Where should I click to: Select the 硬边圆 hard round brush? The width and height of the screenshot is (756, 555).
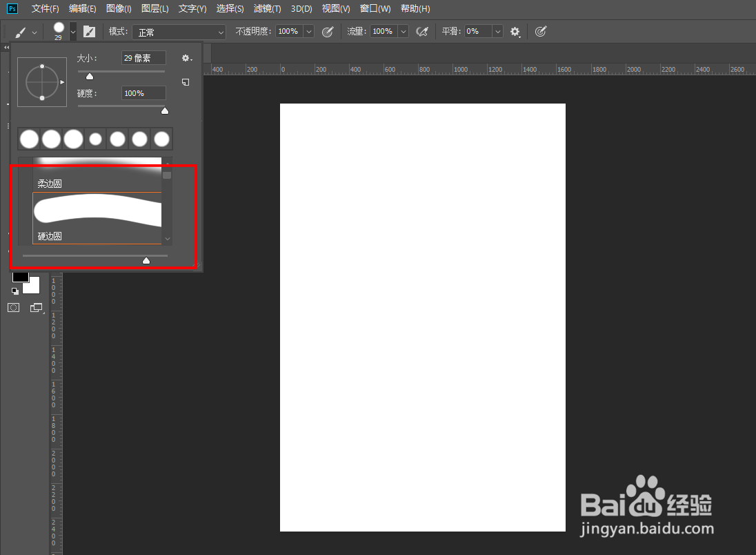pos(97,218)
